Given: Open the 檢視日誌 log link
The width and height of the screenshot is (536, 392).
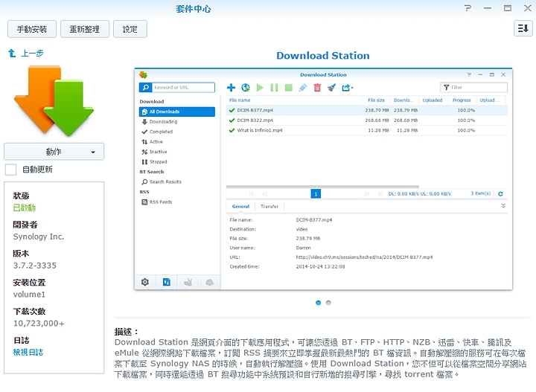Looking at the screenshot, I should (x=28, y=352).
